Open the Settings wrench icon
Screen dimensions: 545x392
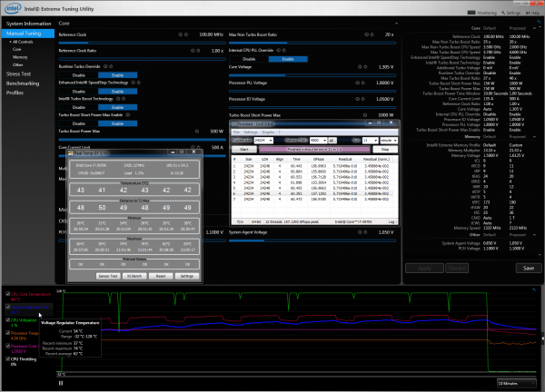point(503,13)
